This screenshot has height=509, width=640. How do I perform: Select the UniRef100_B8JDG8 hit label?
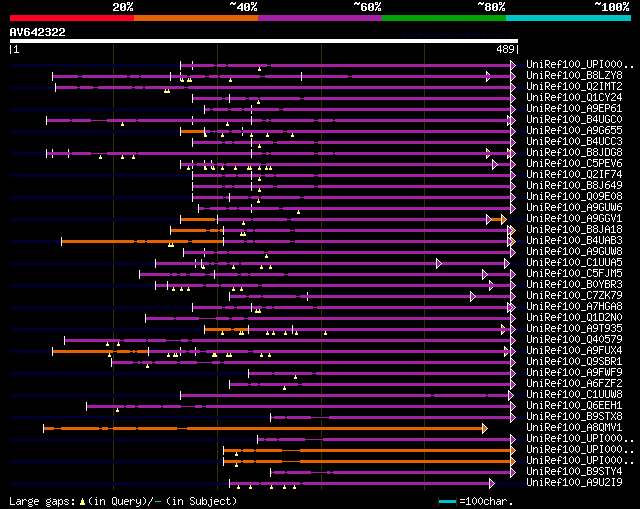(574, 153)
